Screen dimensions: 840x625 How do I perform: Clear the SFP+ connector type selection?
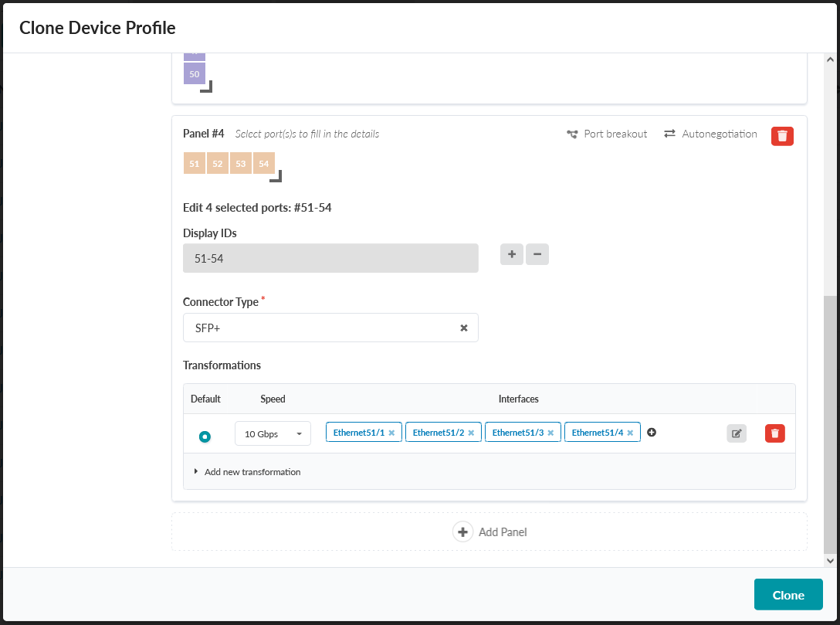(x=464, y=328)
